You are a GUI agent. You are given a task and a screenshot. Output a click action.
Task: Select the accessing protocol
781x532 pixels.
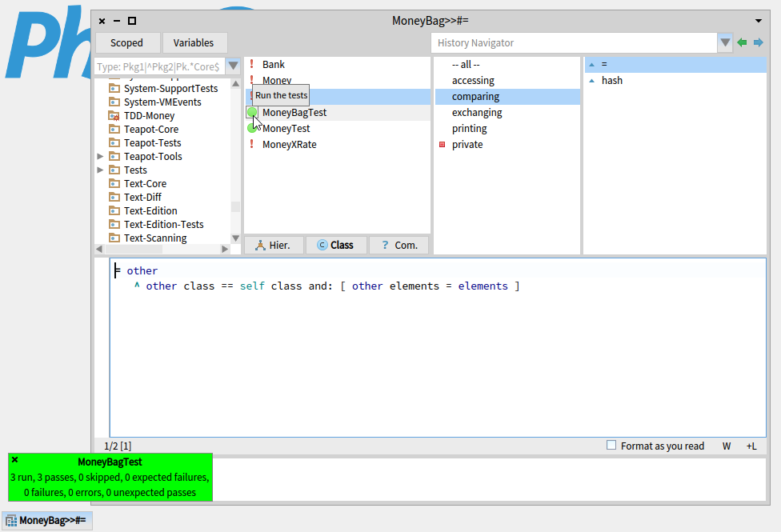[x=507, y=81]
